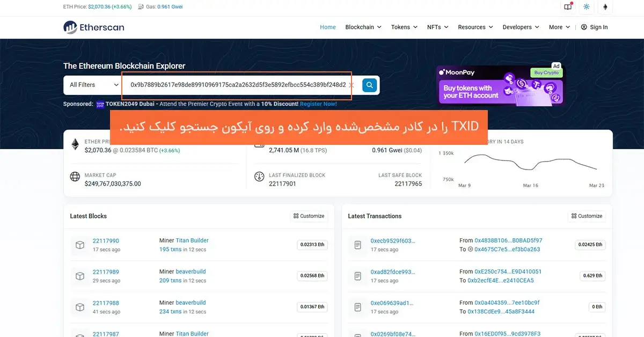Go to the Home tab
The image size is (644, 337).
328,27
